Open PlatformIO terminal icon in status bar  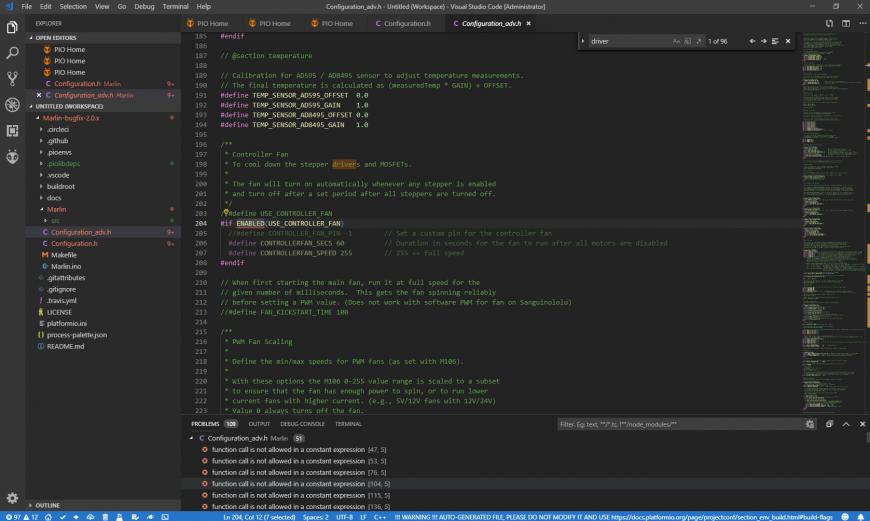point(165,517)
